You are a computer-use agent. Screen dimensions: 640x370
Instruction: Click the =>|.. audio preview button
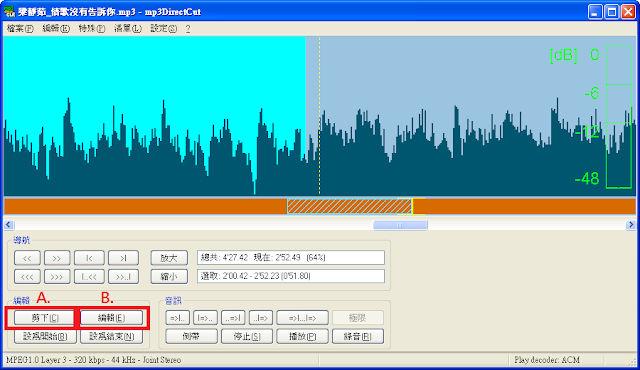(178, 318)
